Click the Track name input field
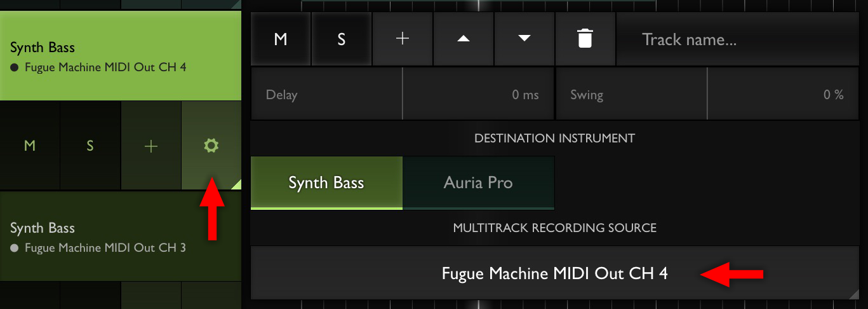Viewport: 868px width, 309px height. (x=737, y=39)
